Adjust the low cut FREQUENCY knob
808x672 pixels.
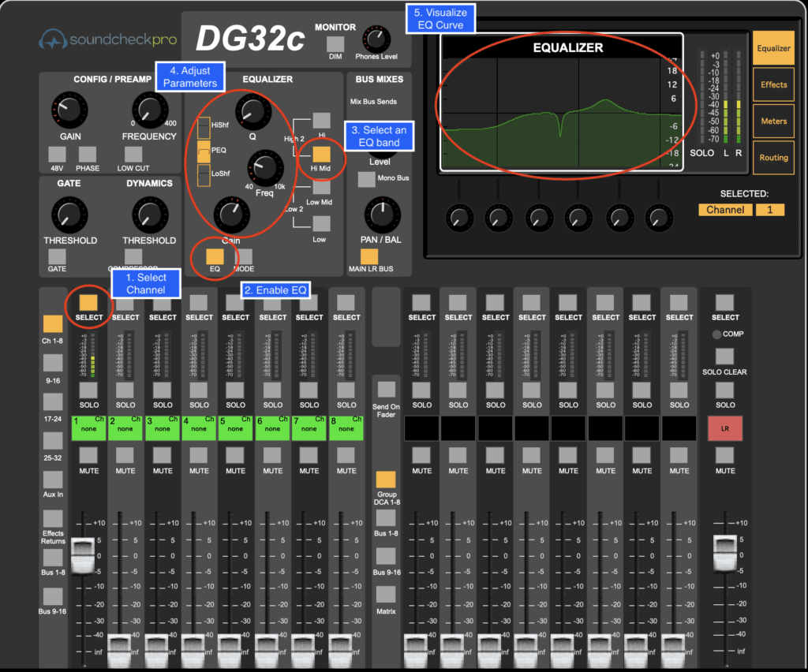click(x=150, y=110)
